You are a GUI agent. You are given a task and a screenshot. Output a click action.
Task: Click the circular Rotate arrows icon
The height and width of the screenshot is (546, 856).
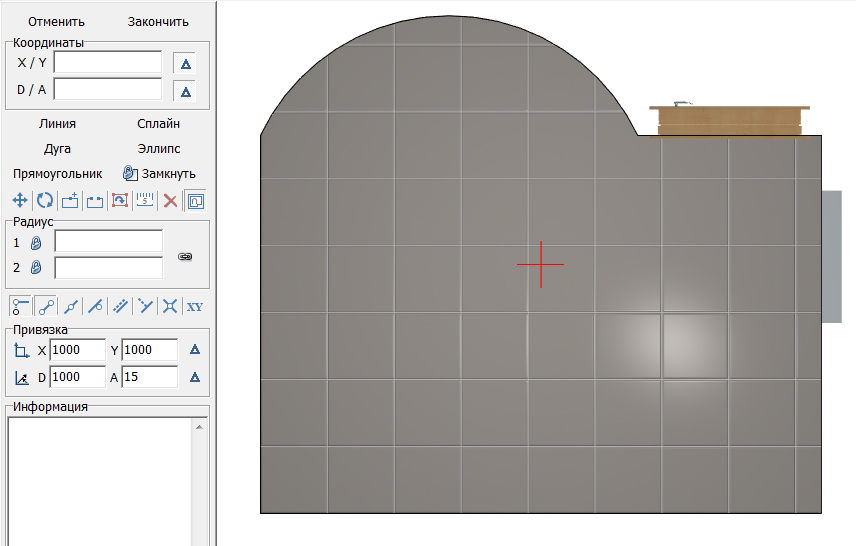[45, 201]
